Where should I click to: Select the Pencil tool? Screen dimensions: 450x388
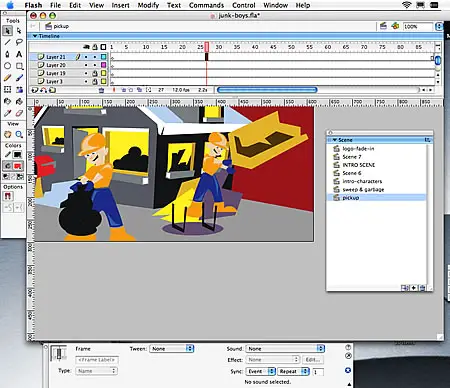tap(7, 78)
